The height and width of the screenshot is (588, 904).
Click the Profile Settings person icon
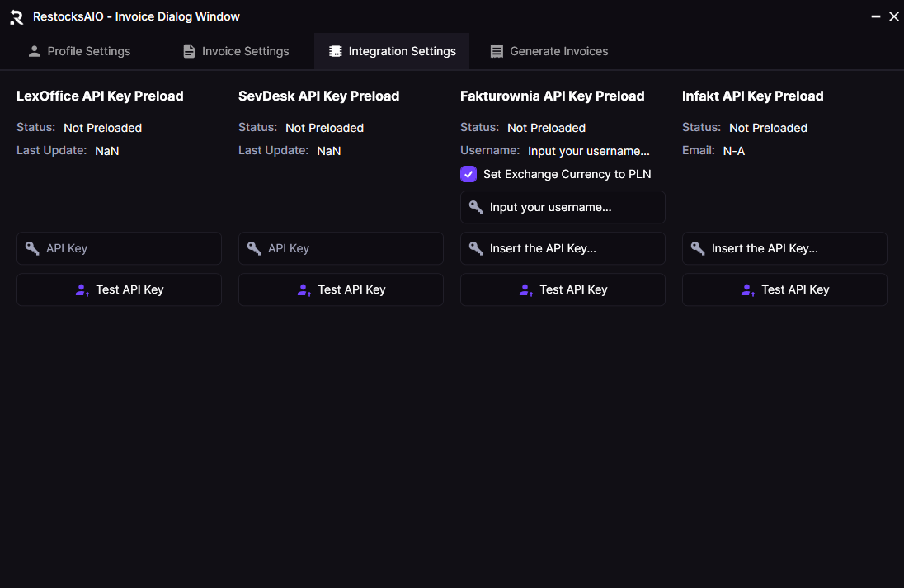(x=34, y=51)
